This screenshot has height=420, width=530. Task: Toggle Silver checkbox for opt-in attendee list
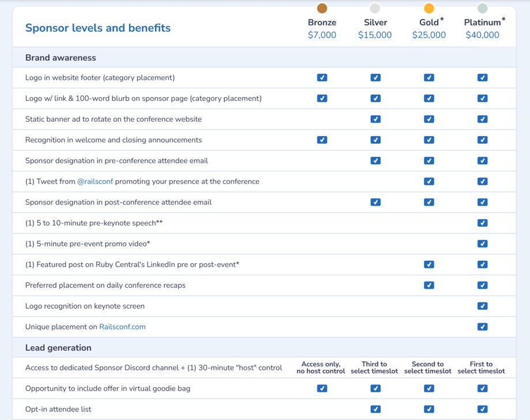[x=375, y=409]
